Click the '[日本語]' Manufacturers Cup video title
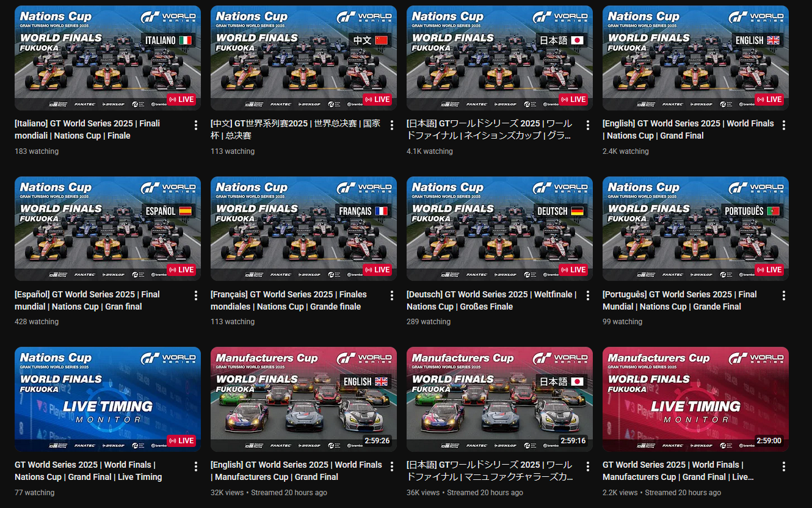 [490, 471]
